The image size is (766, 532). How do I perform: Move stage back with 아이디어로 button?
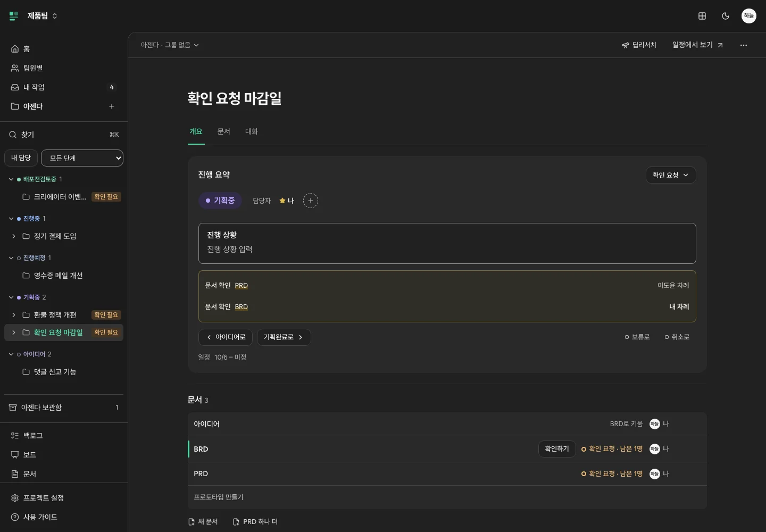click(226, 337)
